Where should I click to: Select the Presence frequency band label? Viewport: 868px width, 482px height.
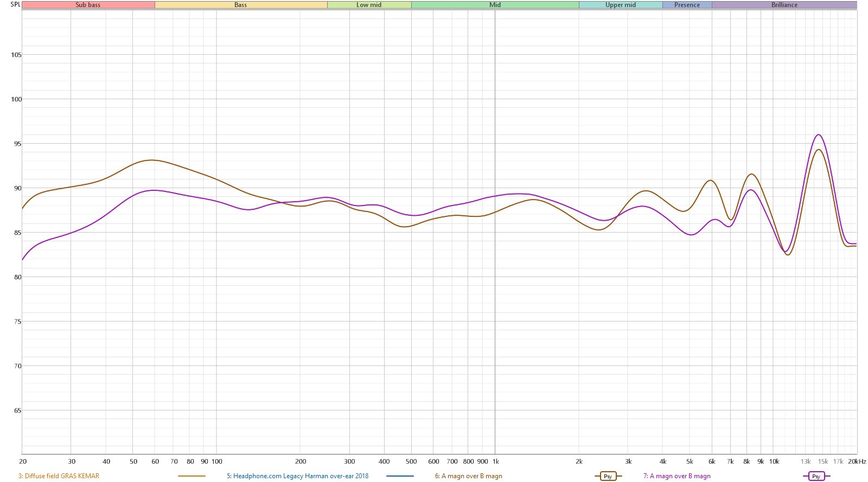click(687, 5)
